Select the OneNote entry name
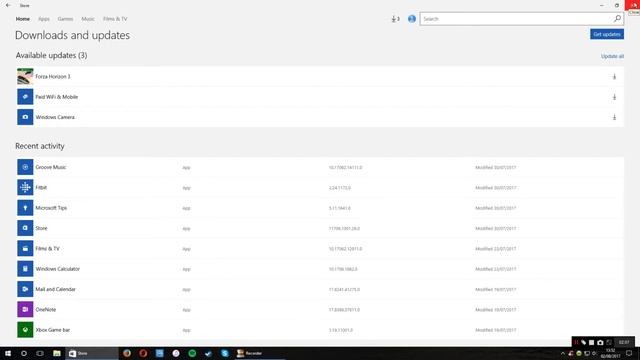Screen dimensions: 640x360 (x=46, y=309)
